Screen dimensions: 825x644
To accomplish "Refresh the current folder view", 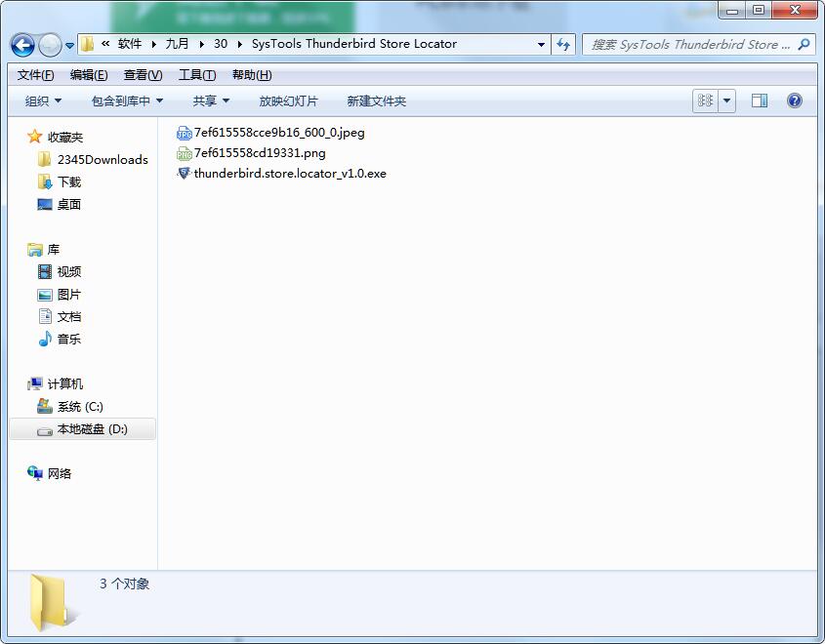I will pyautogui.click(x=563, y=45).
